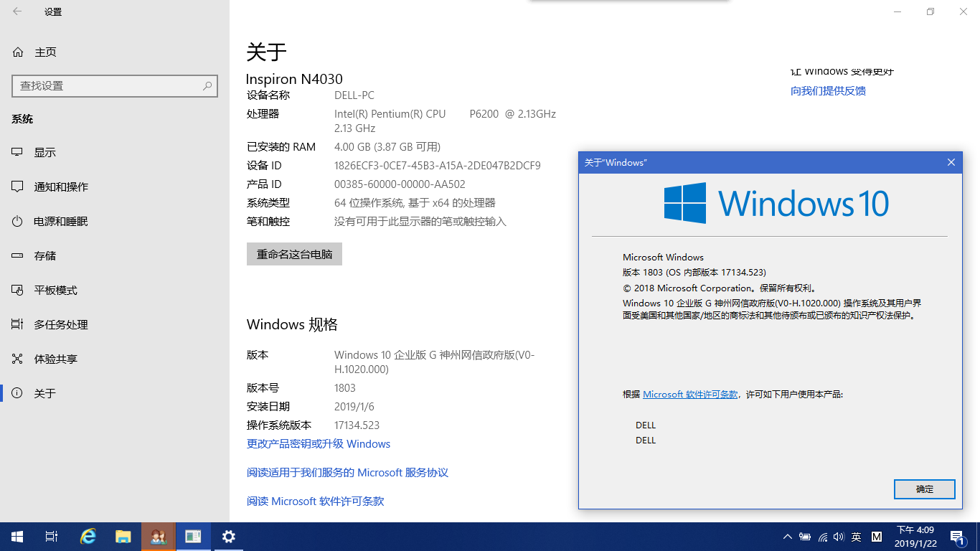The height and width of the screenshot is (551, 980).
Task: Click the Wi-Fi network tray icon
Action: coord(822,537)
